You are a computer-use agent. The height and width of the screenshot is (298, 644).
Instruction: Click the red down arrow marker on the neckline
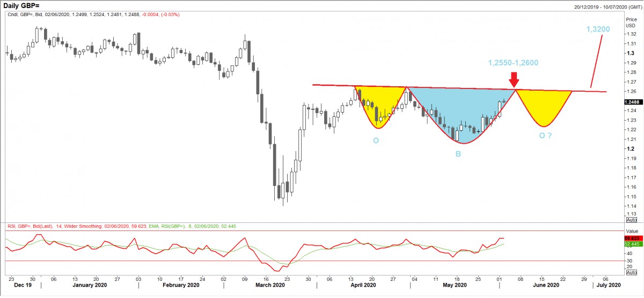tap(515, 80)
